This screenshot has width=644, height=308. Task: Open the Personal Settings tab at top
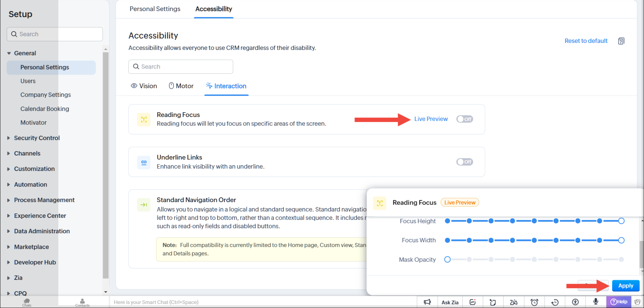coord(155,9)
